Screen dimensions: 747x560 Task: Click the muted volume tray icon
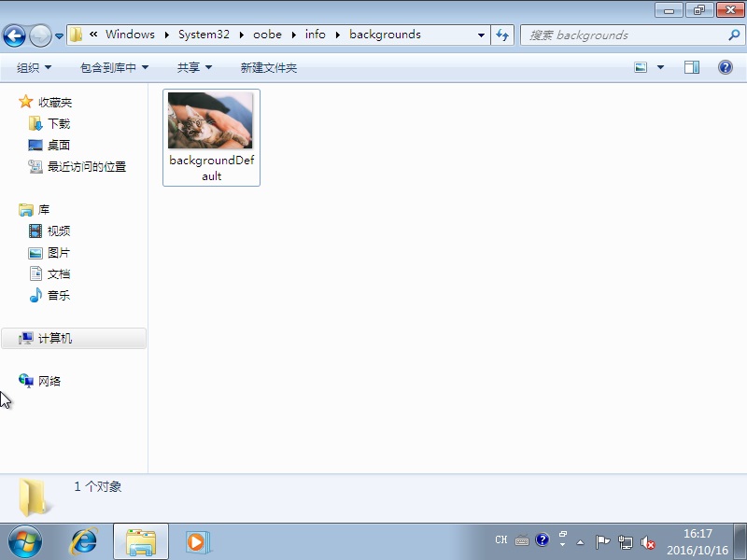(x=648, y=542)
